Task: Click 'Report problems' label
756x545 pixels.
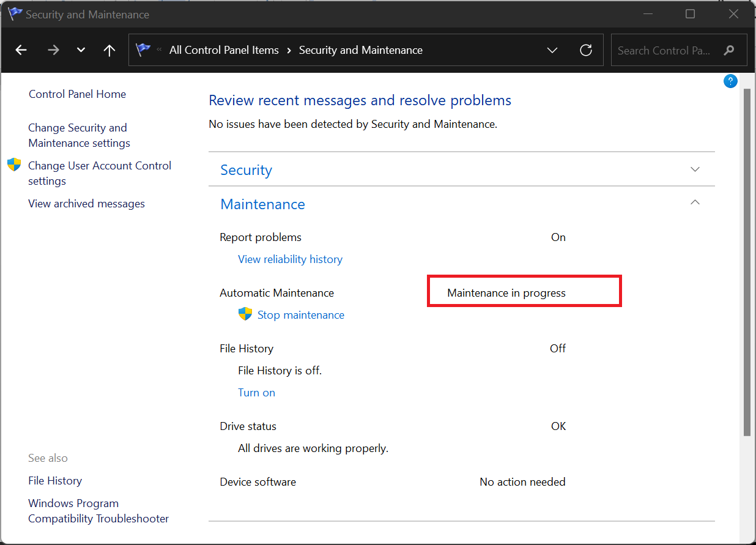Action: [x=261, y=237]
